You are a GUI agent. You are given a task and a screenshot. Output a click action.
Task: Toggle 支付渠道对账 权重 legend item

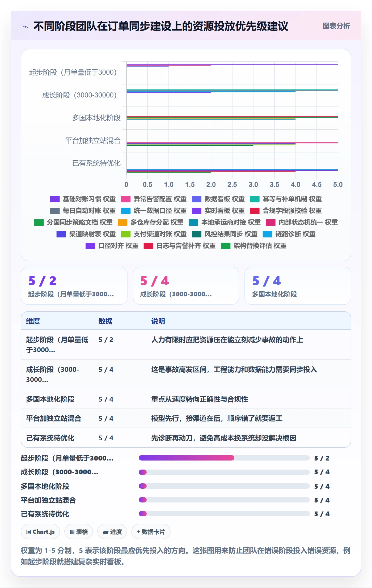[x=154, y=234]
